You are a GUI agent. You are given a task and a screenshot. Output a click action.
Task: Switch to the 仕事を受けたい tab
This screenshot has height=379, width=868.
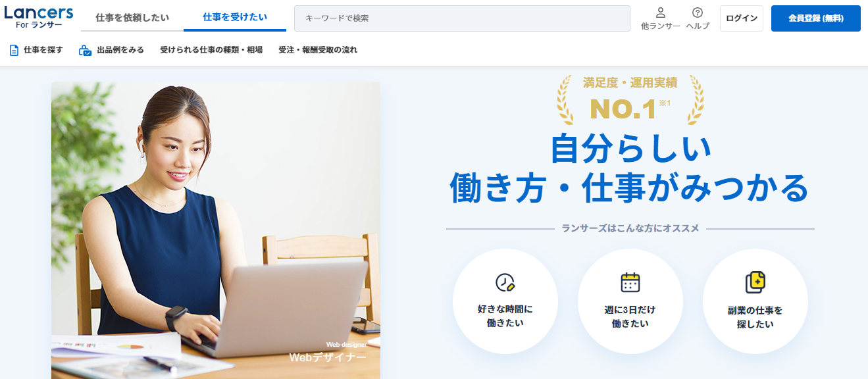coord(235,18)
